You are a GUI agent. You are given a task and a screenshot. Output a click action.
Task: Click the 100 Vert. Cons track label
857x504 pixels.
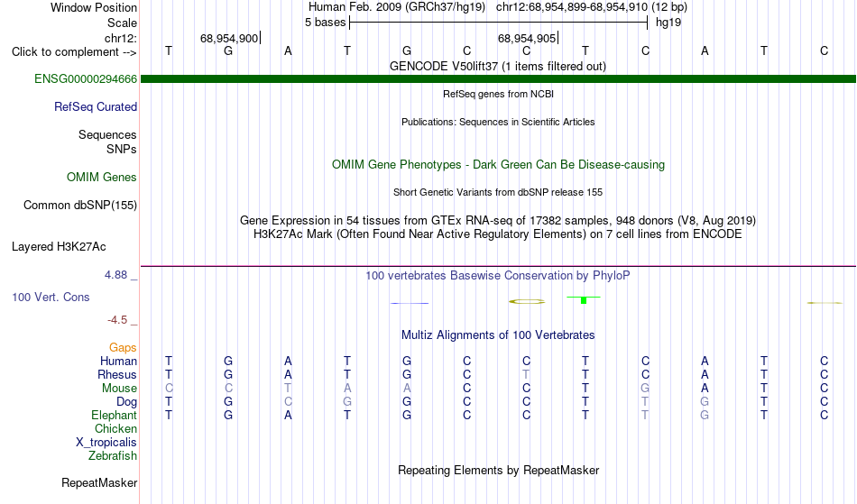(51, 298)
